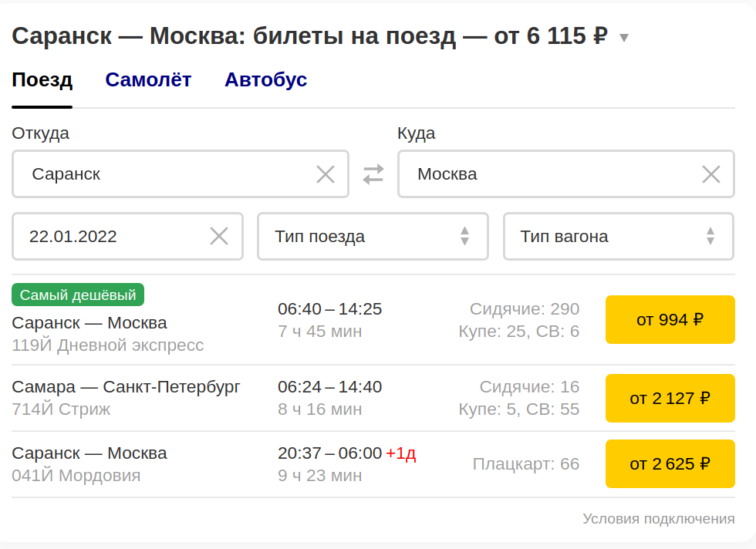Open Условия подключения link

(658, 519)
